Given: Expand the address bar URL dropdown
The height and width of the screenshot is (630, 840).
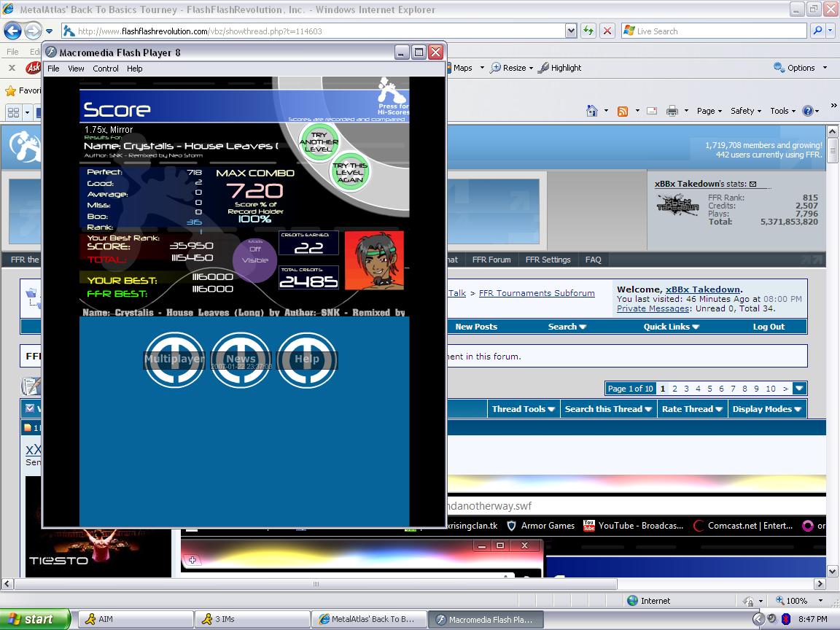Looking at the screenshot, I should [x=571, y=31].
